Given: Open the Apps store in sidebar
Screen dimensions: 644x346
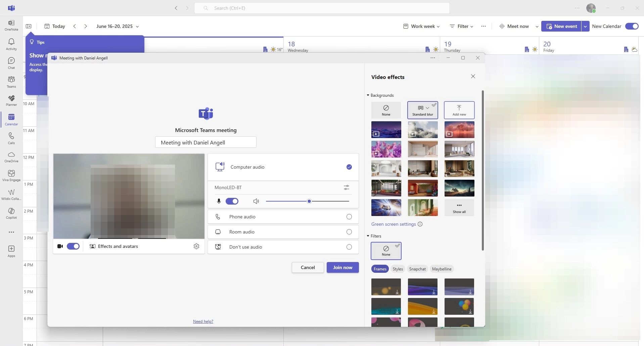Looking at the screenshot, I should 11,251.
